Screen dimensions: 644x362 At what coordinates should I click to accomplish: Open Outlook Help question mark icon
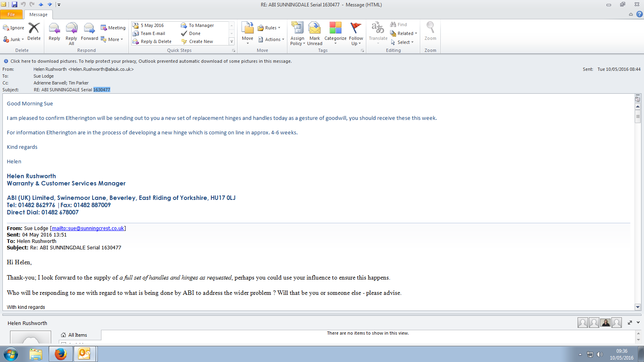[639, 14]
